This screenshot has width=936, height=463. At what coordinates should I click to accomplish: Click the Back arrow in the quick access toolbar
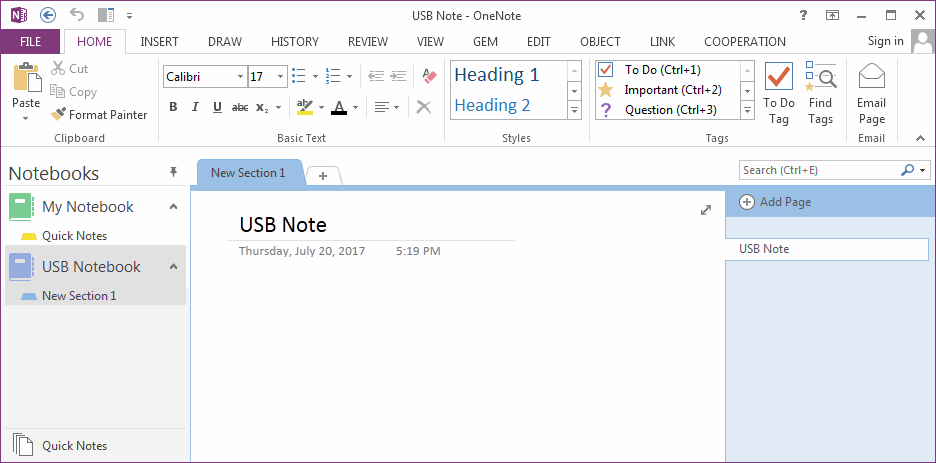pyautogui.click(x=49, y=15)
